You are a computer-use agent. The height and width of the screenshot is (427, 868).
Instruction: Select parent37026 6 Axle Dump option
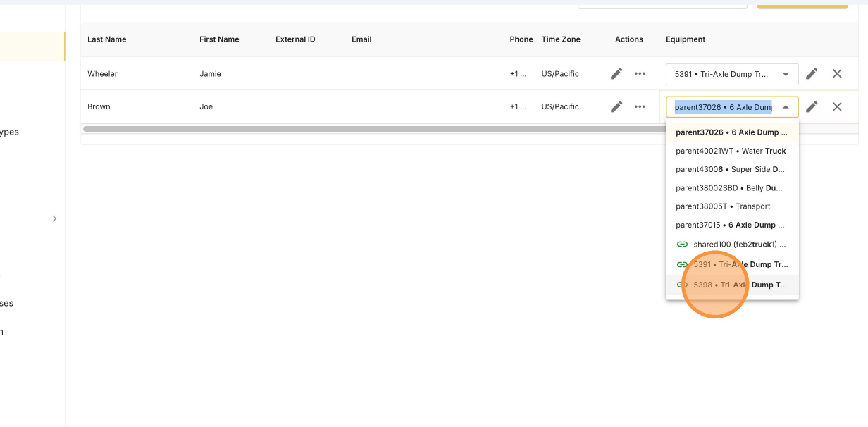tap(732, 132)
